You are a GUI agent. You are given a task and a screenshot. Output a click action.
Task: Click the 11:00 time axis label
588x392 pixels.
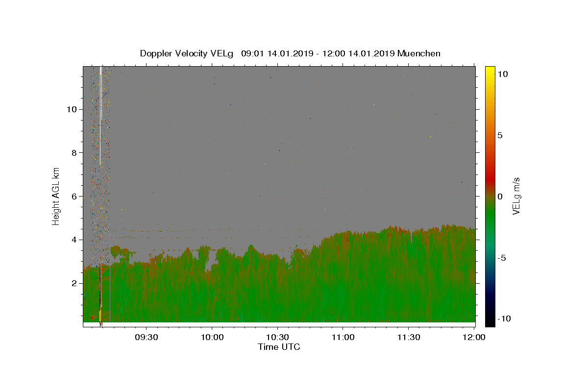(343, 337)
